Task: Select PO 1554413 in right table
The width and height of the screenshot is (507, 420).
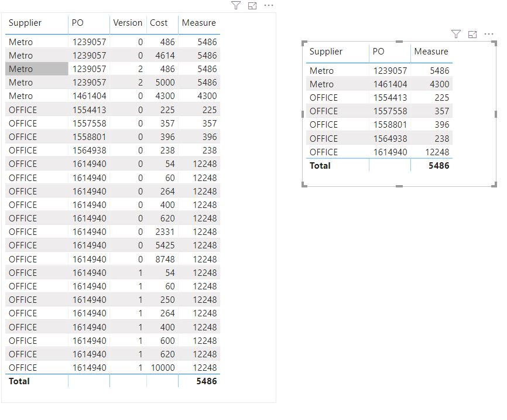Action: [390, 98]
